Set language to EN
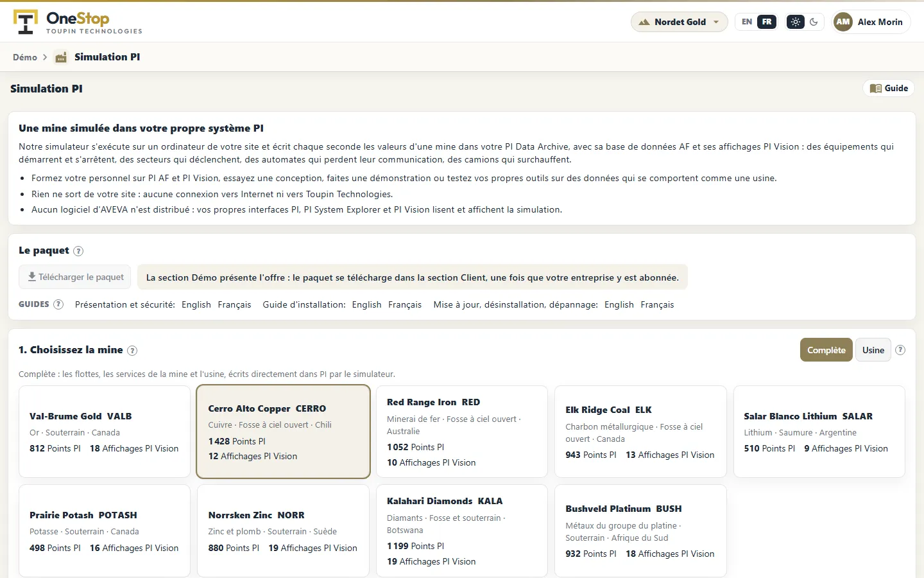This screenshot has width=924, height=578. [x=747, y=22]
